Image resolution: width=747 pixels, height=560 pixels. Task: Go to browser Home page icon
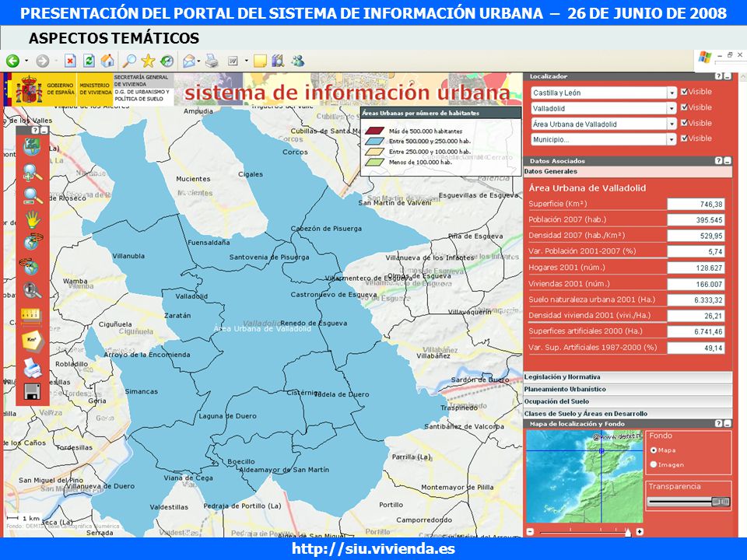click(107, 61)
